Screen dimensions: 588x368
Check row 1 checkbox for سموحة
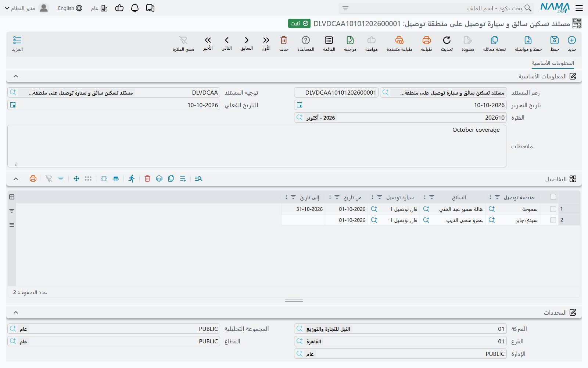point(553,209)
